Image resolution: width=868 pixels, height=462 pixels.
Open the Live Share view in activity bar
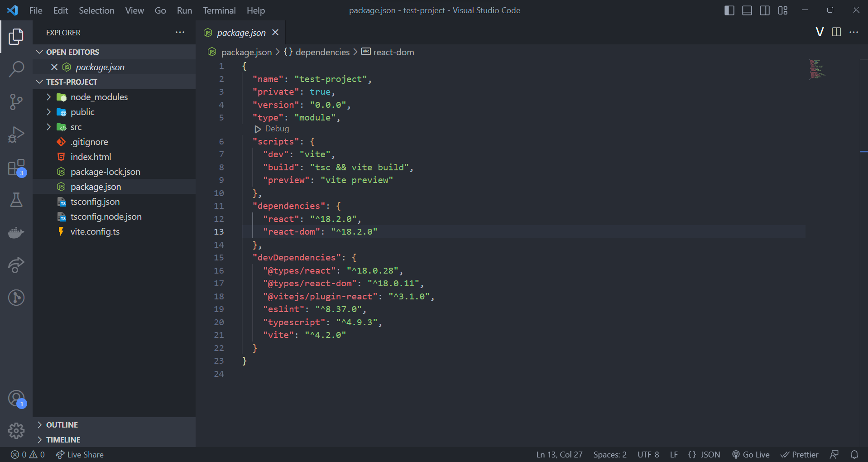click(16, 265)
